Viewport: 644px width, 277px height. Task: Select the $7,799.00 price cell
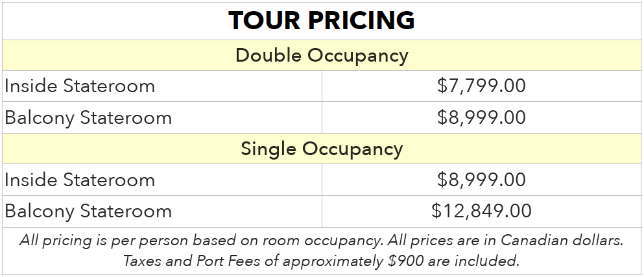click(x=481, y=86)
